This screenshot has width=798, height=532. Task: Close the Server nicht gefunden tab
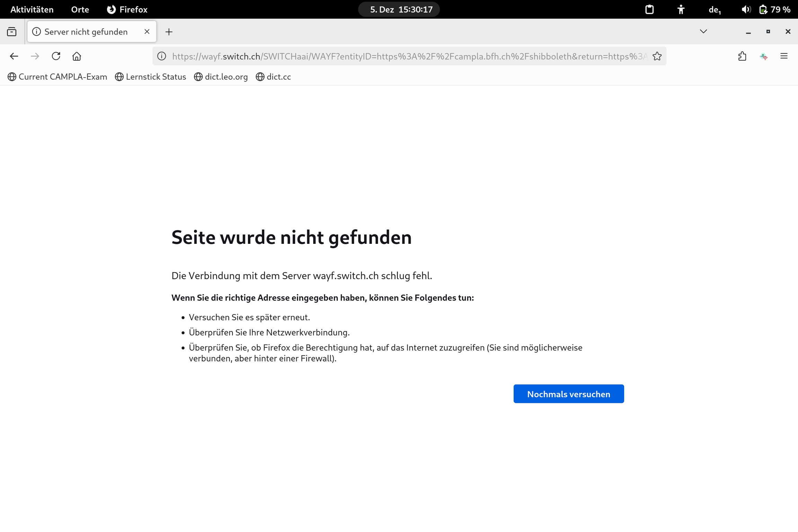[x=147, y=32]
